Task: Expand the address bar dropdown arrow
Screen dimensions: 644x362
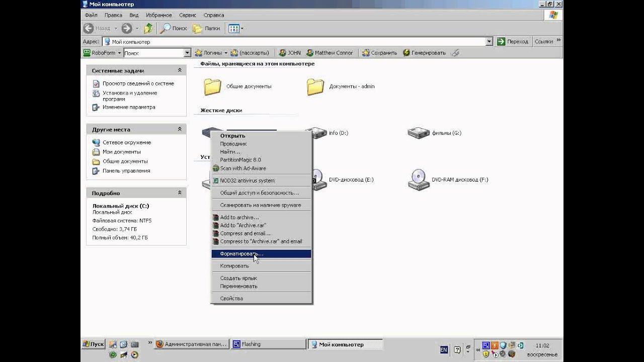Action: 489,42
